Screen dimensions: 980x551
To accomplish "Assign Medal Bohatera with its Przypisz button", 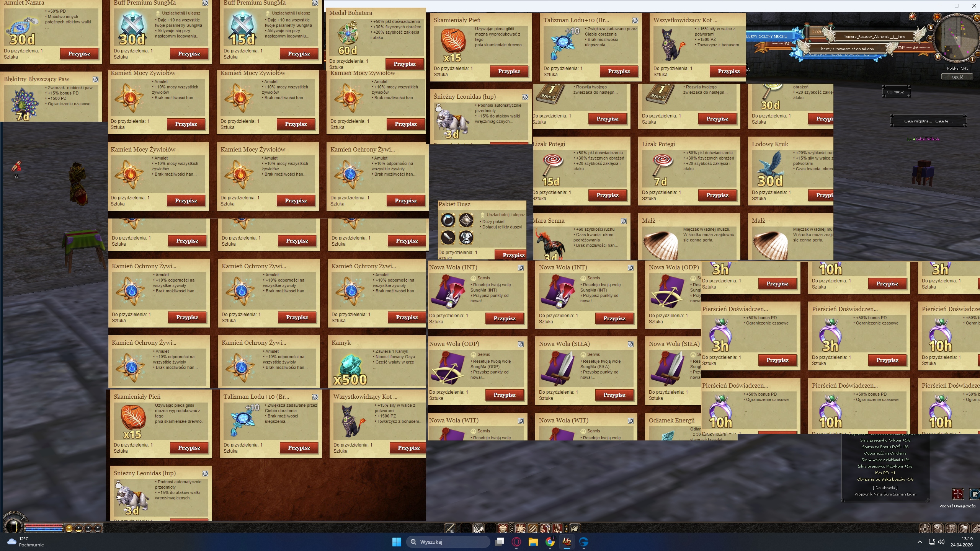I will point(404,64).
